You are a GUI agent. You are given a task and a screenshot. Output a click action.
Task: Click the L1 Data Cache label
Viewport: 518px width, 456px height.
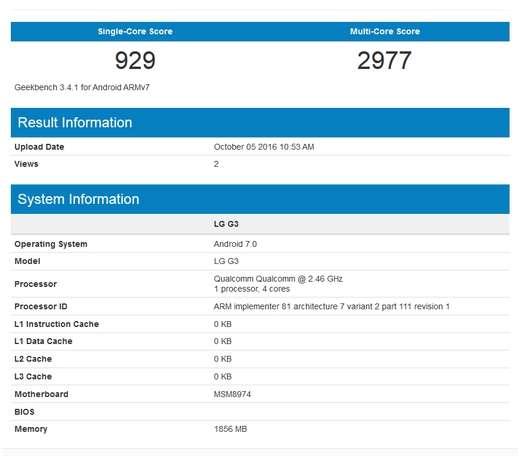[43, 341]
